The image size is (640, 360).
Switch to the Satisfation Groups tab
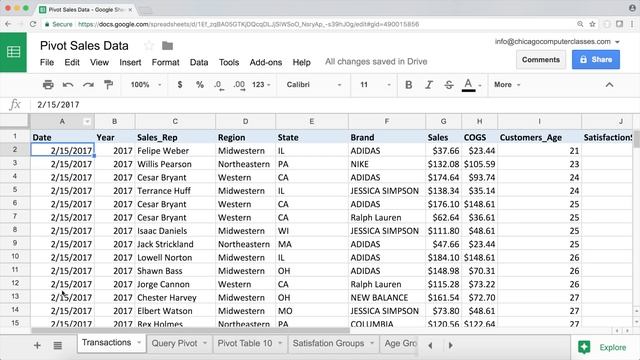329,343
